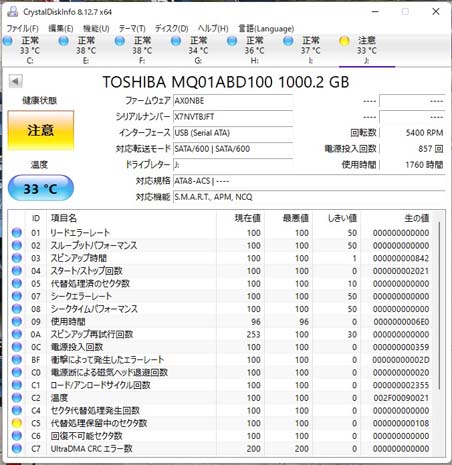The width and height of the screenshot is (452, 465).
Task: Click the 対応機能 field S.M.A.R.T., APM, NCQ
Action: 309,197
